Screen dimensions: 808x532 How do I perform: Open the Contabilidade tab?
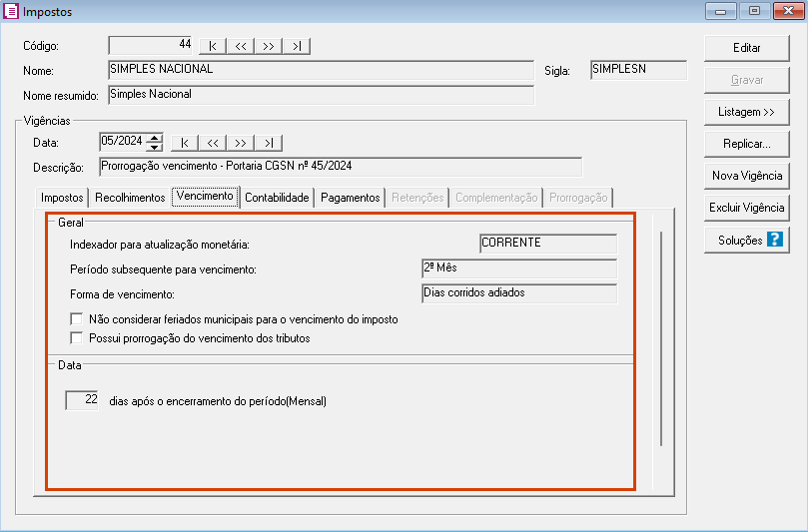point(277,198)
